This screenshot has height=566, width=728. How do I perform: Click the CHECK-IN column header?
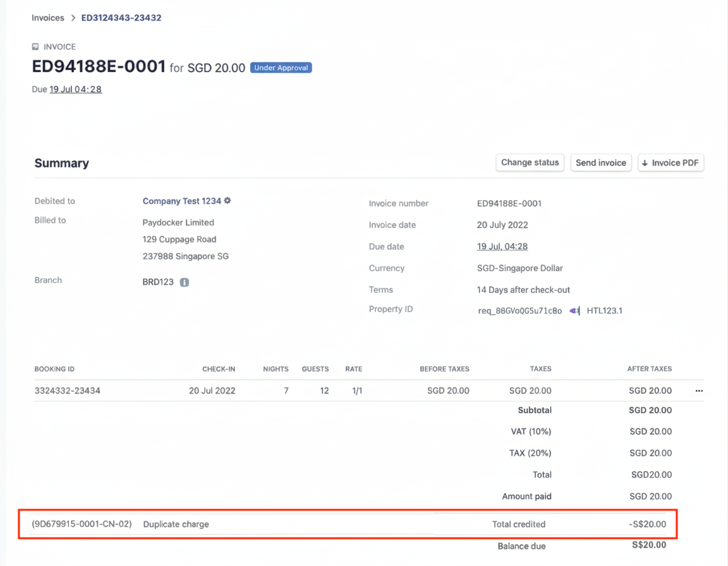pos(219,369)
